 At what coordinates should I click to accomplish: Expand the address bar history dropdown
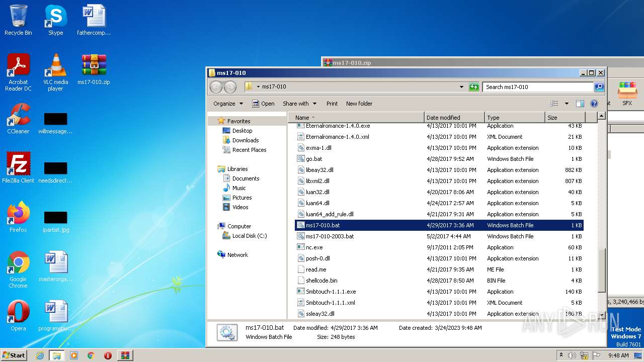[x=461, y=87]
